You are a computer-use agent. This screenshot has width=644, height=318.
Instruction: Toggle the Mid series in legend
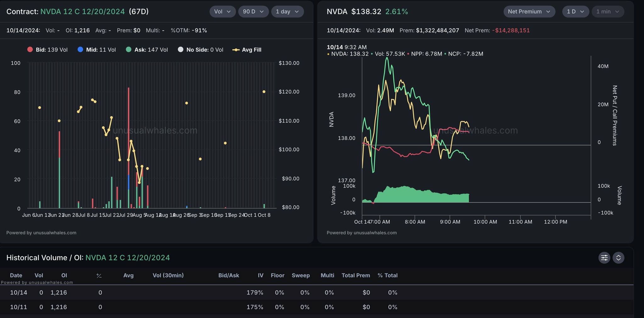point(97,50)
